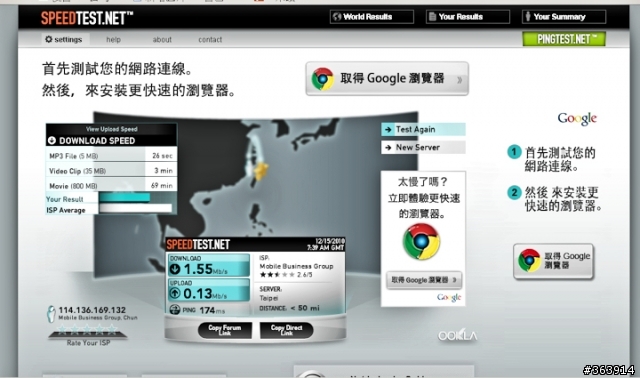
Task: Open Your Summary page
Action: pos(564,17)
